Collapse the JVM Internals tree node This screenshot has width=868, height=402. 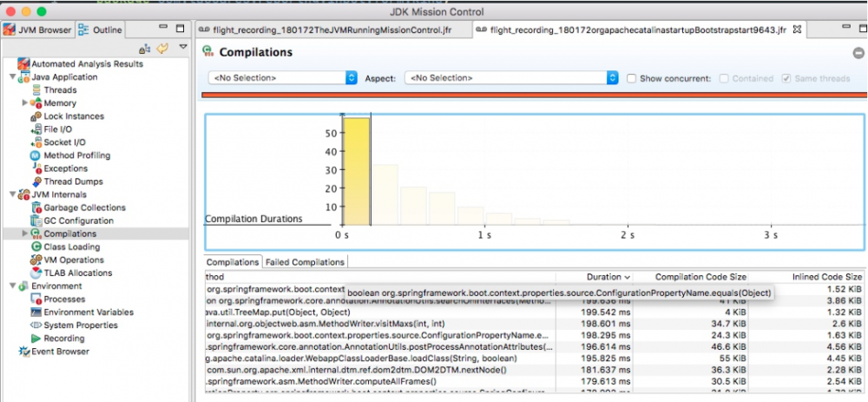pyautogui.click(x=13, y=194)
